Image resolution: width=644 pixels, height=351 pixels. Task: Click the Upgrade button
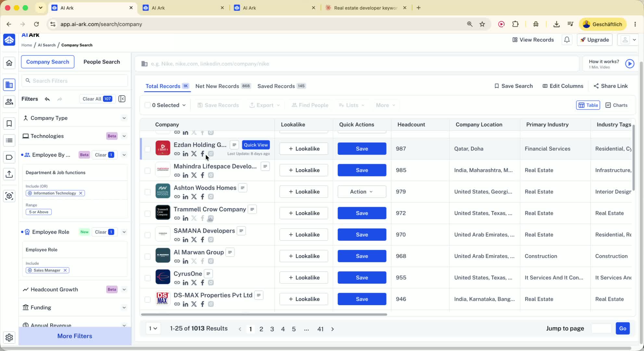point(595,40)
